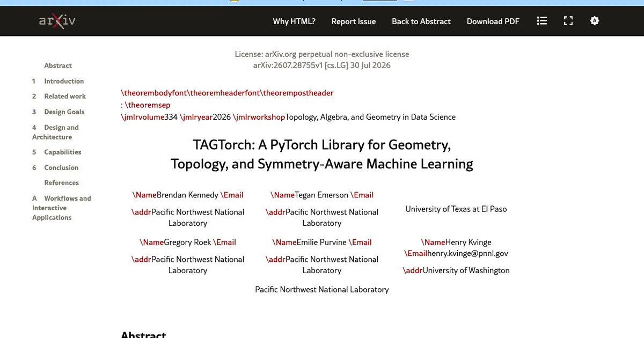Viewport: 644px width, 338px height.
Task: Toggle the color scheme icon
Action: point(594,21)
